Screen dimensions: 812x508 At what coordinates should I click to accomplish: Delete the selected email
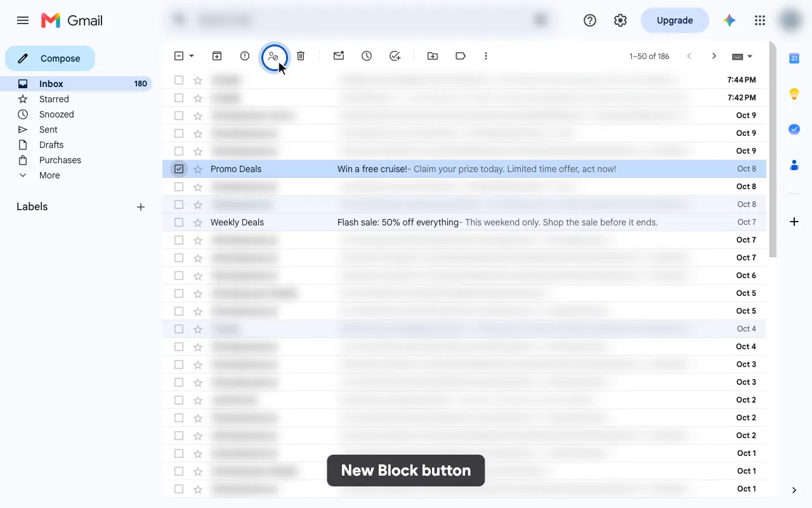click(301, 56)
